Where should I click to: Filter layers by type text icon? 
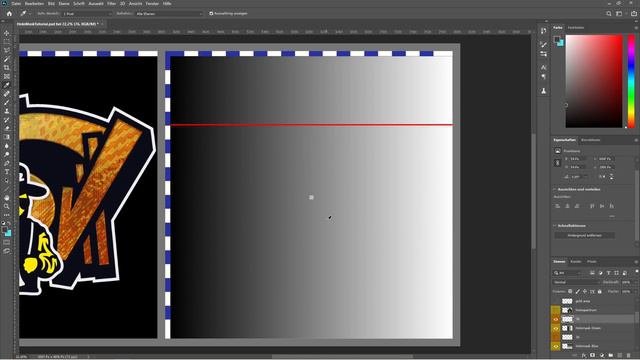pos(609,273)
